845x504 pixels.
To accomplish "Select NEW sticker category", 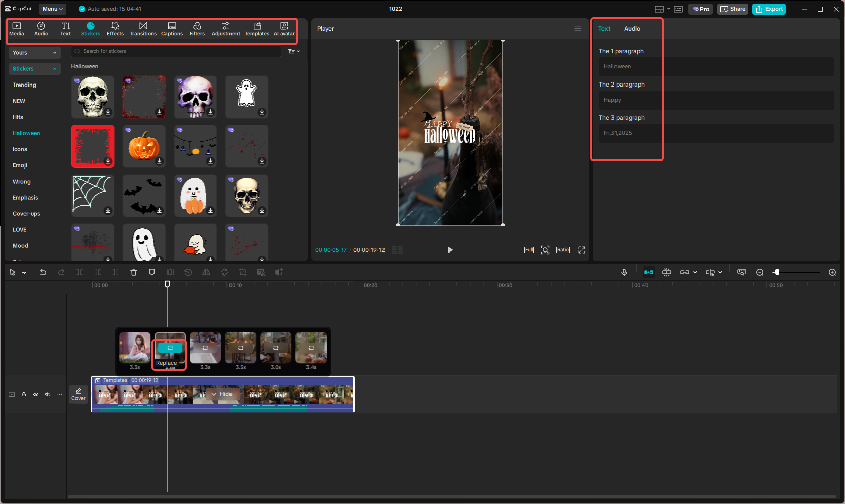I will [x=19, y=101].
